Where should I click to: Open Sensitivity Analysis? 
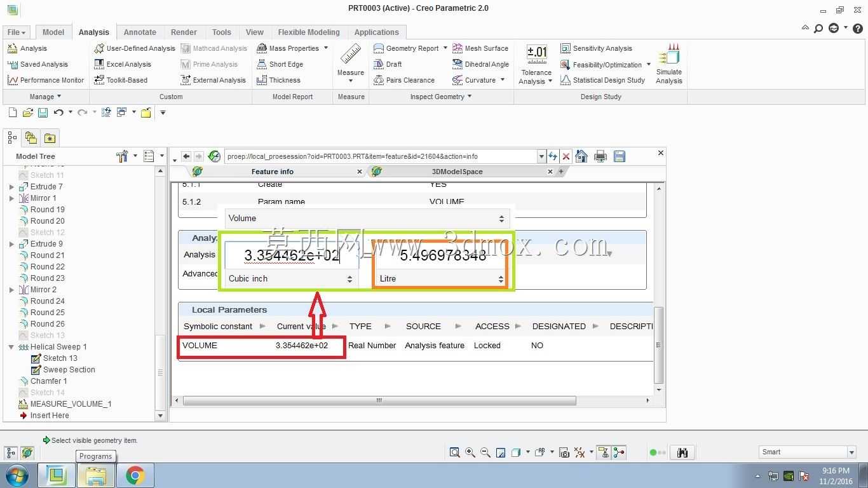coord(596,48)
